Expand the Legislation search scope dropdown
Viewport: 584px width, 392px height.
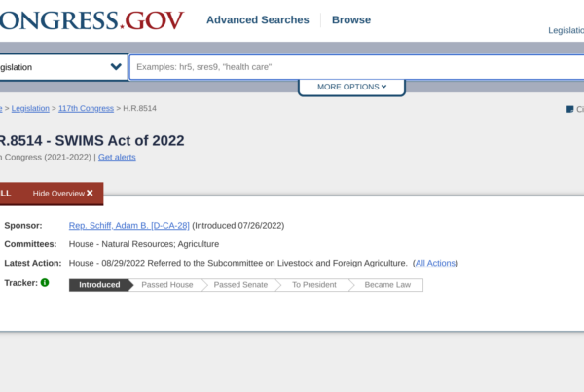(x=63, y=67)
